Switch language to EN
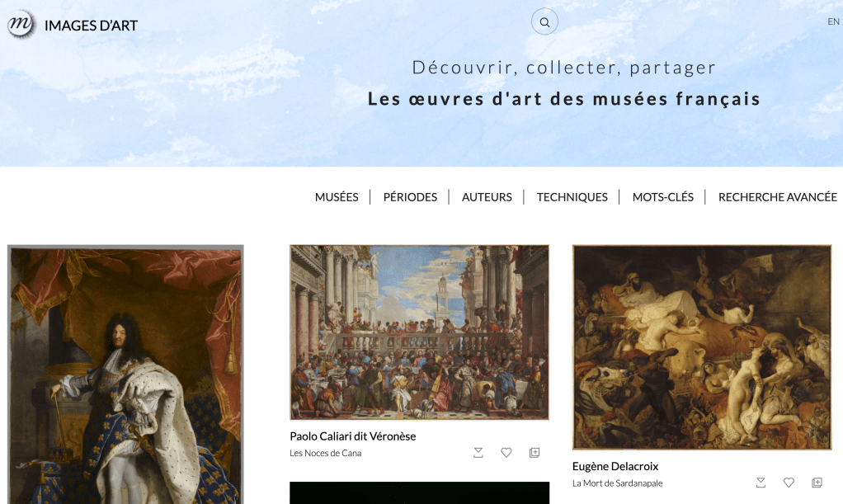 coord(833,21)
